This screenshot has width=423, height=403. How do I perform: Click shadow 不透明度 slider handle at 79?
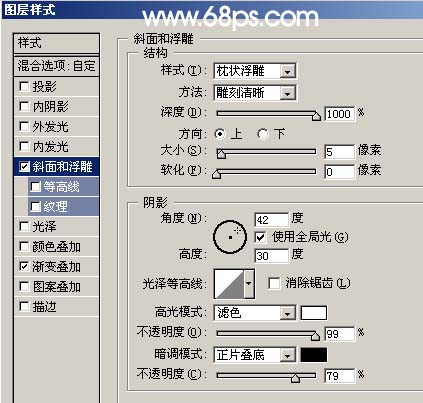pyautogui.click(x=295, y=378)
